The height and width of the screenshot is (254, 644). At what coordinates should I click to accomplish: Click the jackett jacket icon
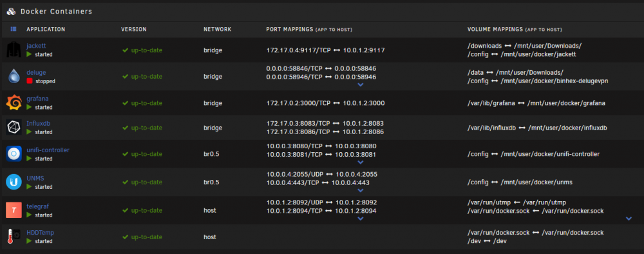pyautogui.click(x=14, y=50)
